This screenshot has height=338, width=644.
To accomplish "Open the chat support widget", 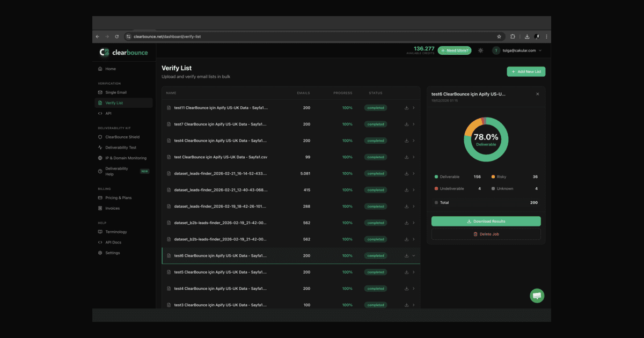I will tap(537, 296).
